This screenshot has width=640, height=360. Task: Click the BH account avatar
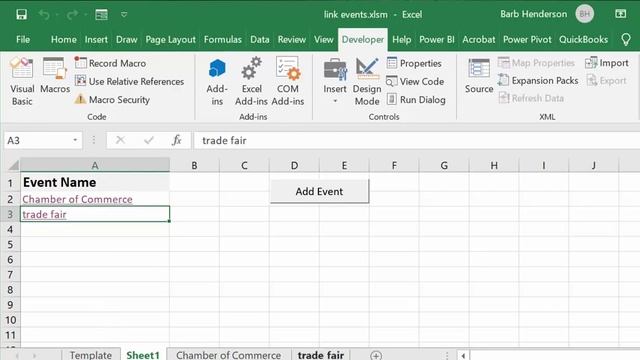(584, 14)
